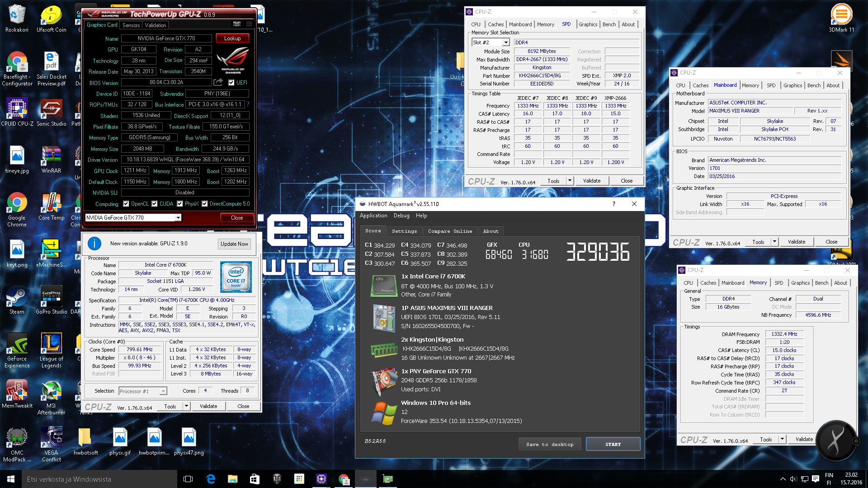Open Help menu in HWBOT Aquamark
The image size is (868, 488).
[421, 216]
